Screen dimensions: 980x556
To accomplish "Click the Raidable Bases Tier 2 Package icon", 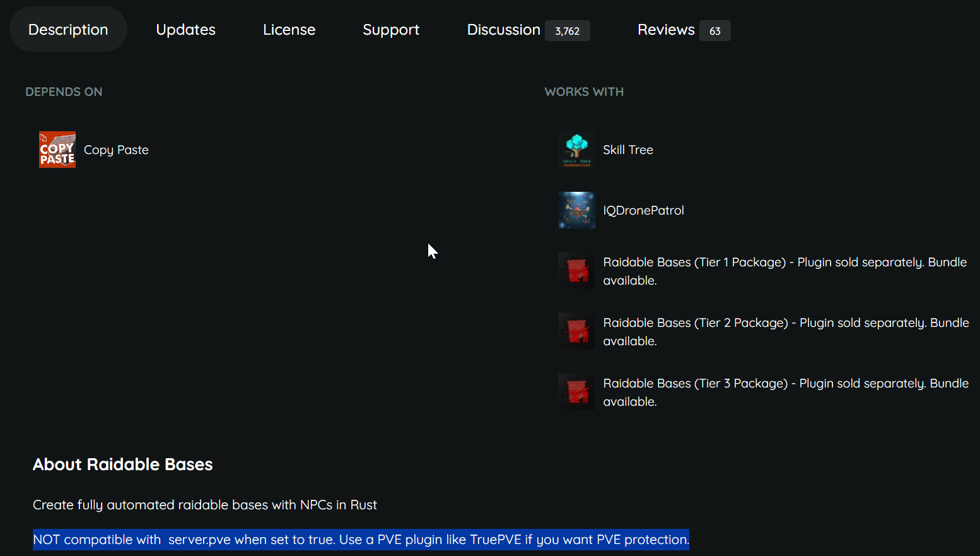I will tap(577, 331).
